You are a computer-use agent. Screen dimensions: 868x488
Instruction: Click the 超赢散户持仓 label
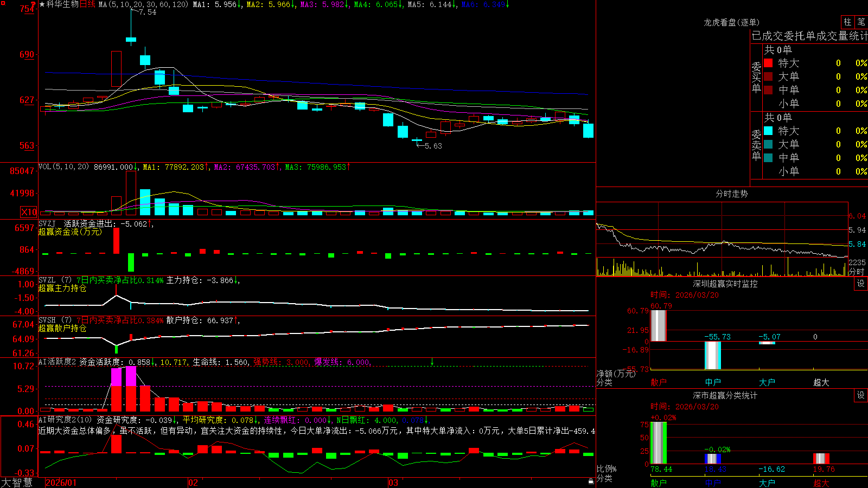click(62, 328)
